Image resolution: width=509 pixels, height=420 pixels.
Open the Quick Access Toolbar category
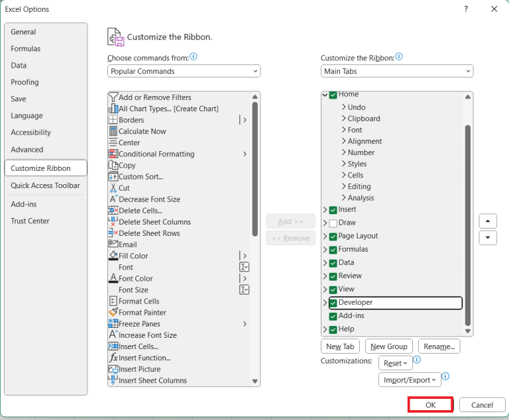tap(45, 185)
